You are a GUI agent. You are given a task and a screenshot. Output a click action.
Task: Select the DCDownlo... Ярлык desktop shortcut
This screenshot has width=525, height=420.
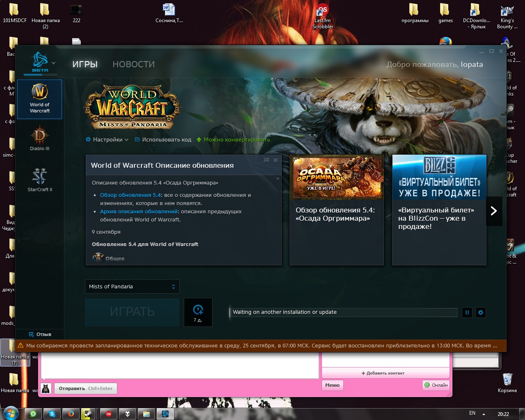pyautogui.click(x=476, y=16)
